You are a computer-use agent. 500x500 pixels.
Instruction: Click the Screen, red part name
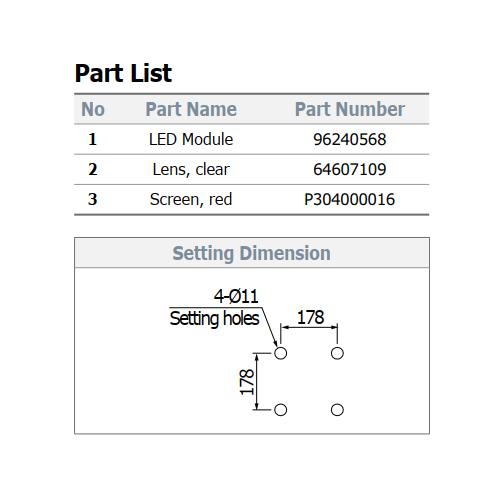click(x=191, y=199)
